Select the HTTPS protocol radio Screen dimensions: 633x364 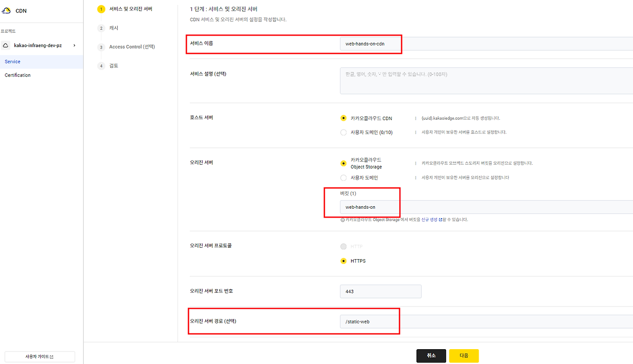pyautogui.click(x=343, y=261)
